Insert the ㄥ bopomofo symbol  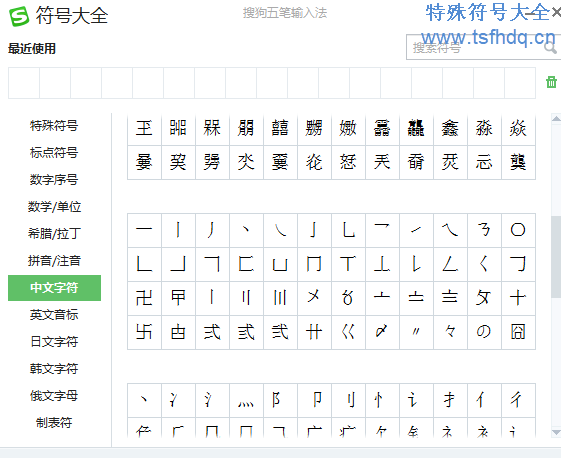(x=450, y=264)
